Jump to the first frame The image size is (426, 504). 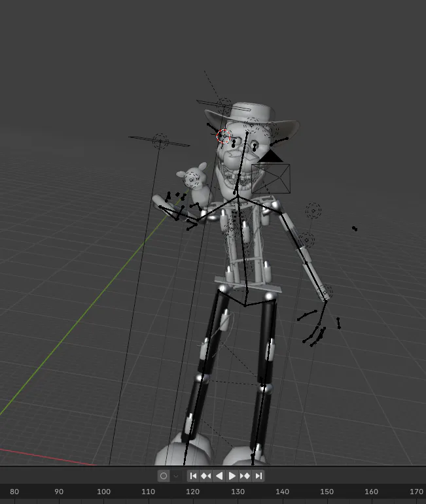pyautogui.click(x=193, y=476)
